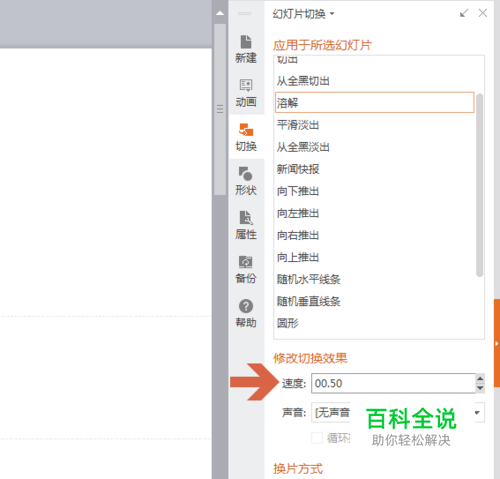Select the 向上推出 transition
The height and width of the screenshot is (479, 500).
point(375,257)
